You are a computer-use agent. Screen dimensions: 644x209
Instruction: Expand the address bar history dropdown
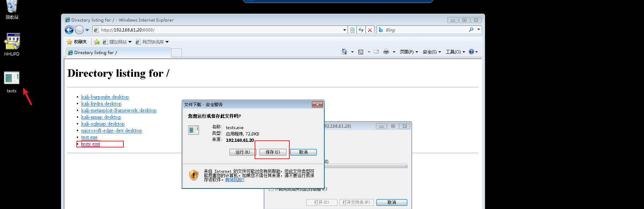(344, 30)
